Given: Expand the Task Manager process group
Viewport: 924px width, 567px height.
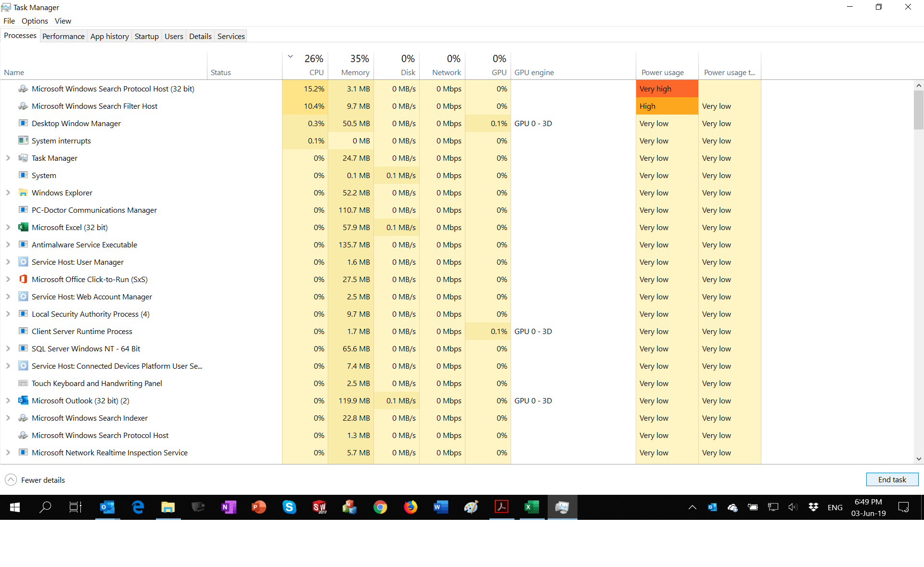Looking at the screenshot, I should (x=8, y=158).
